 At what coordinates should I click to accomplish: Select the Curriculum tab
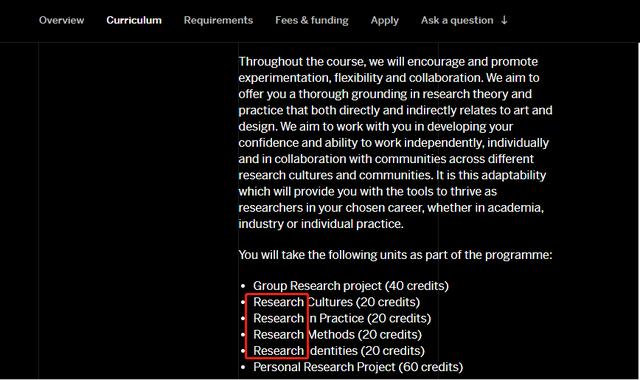[134, 20]
